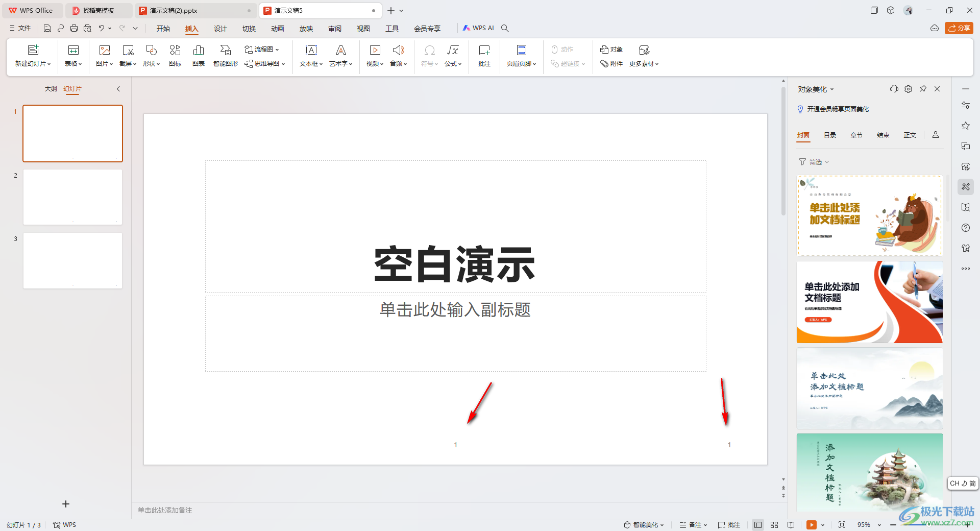980x531 pixels.
Task: Expand the quick access toolbar customize arrow
Action: click(135, 28)
